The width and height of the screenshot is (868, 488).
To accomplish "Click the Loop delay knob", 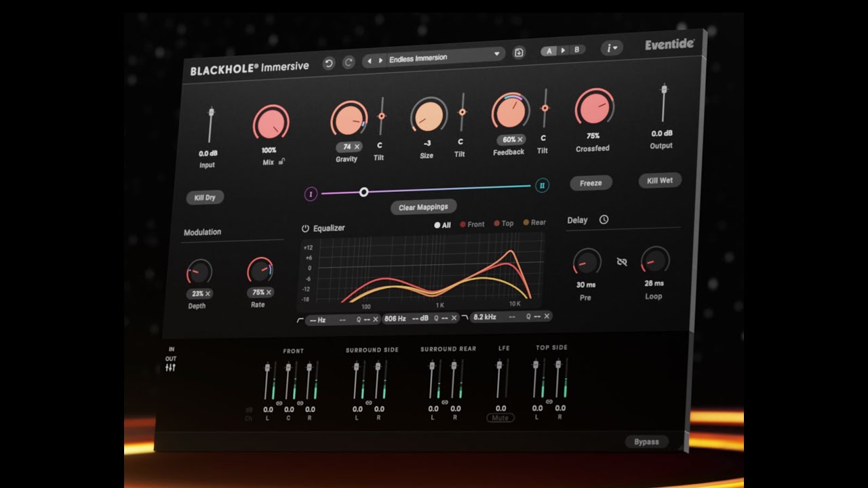I will pyautogui.click(x=654, y=260).
